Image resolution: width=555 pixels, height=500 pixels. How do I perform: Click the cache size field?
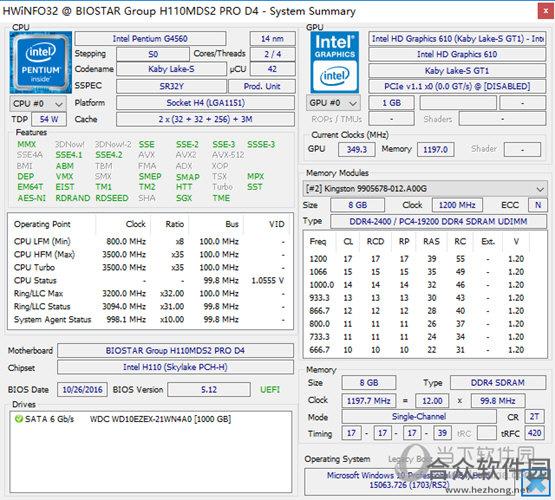point(205,119)
